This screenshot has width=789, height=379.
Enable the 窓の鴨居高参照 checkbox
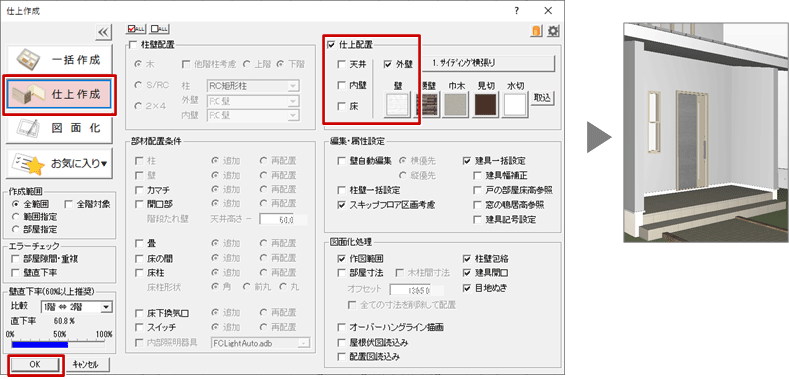tap(477, 205)
